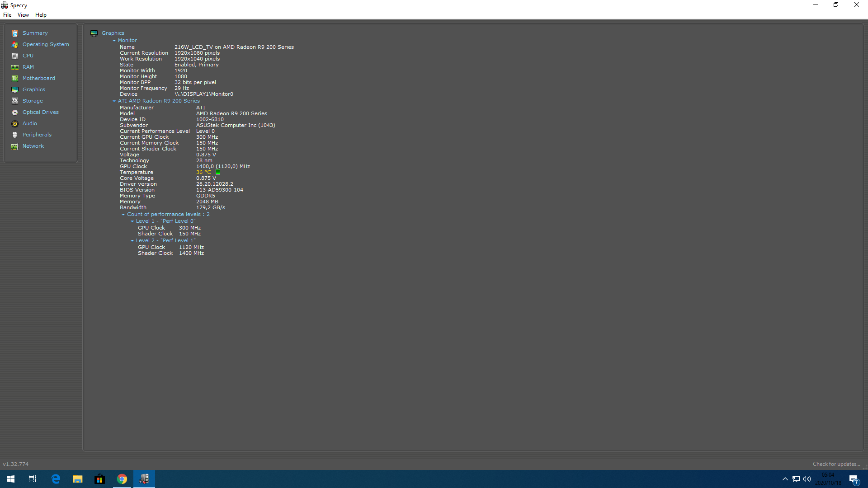This screenshot has width=868, height=488.
Task: Collapse Level 1 Perf Level 0
Action: pos(132,221)
